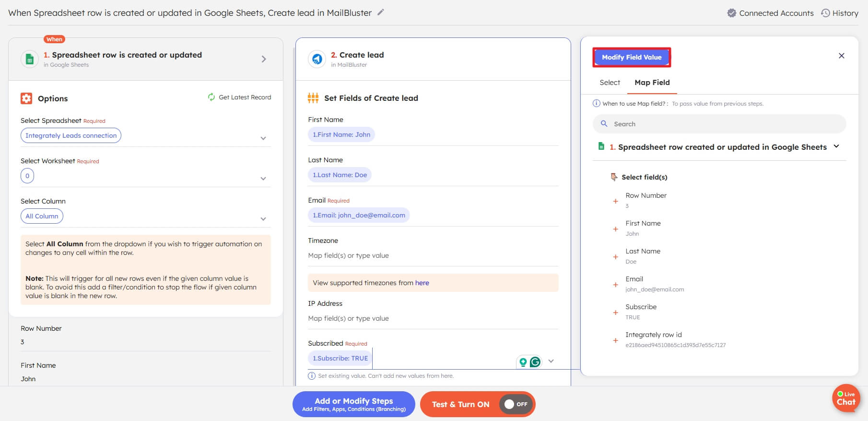
Task: Open Connected Accounts
Action: tap(770, 13)
